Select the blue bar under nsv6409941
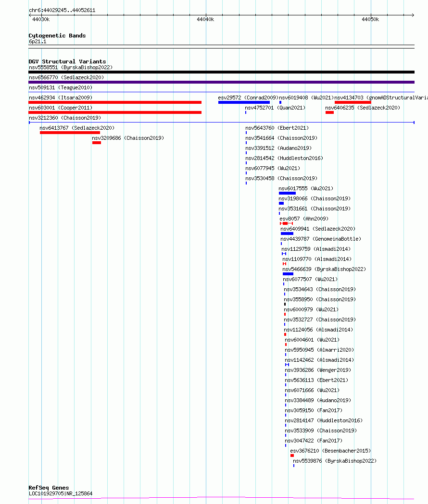The width and height of the screenshot is (428, 504). 287,234
